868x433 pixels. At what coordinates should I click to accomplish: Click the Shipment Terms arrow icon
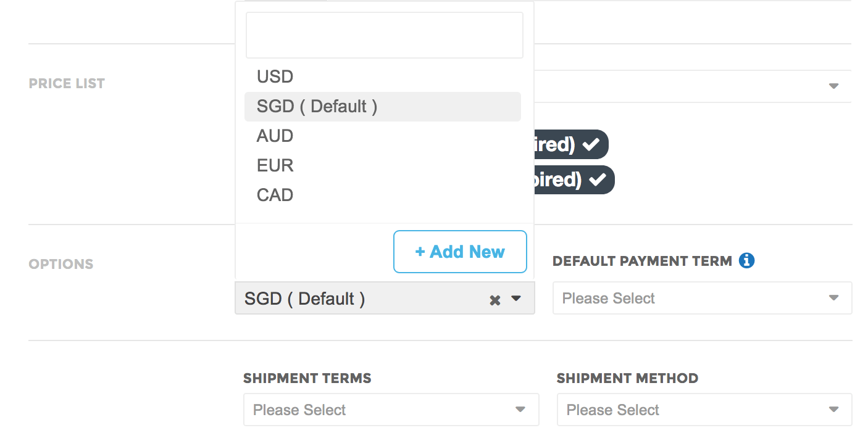pyautogui.click(x=520, y=410)
